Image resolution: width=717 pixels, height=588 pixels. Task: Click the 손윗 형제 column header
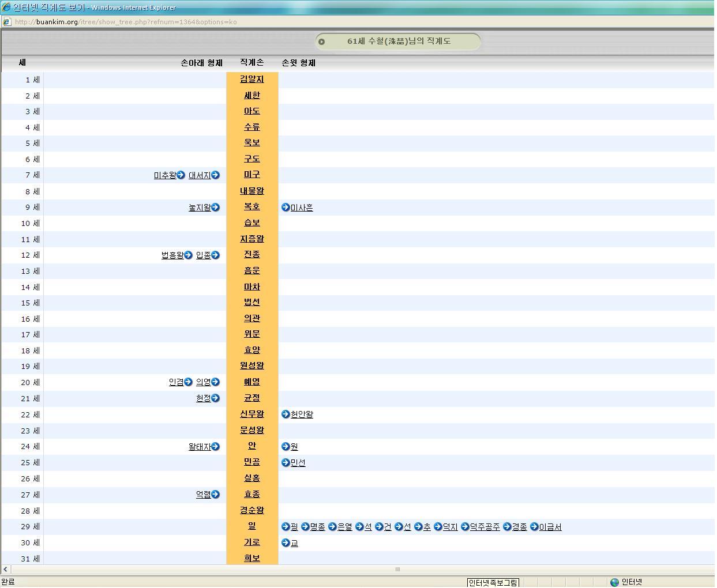point(299,63)
